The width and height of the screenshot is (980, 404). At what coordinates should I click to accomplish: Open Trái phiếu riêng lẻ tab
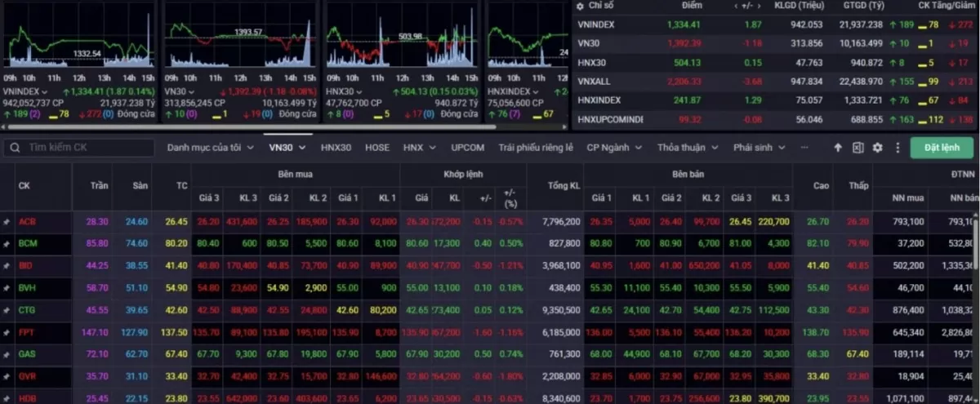click(536, 148)
